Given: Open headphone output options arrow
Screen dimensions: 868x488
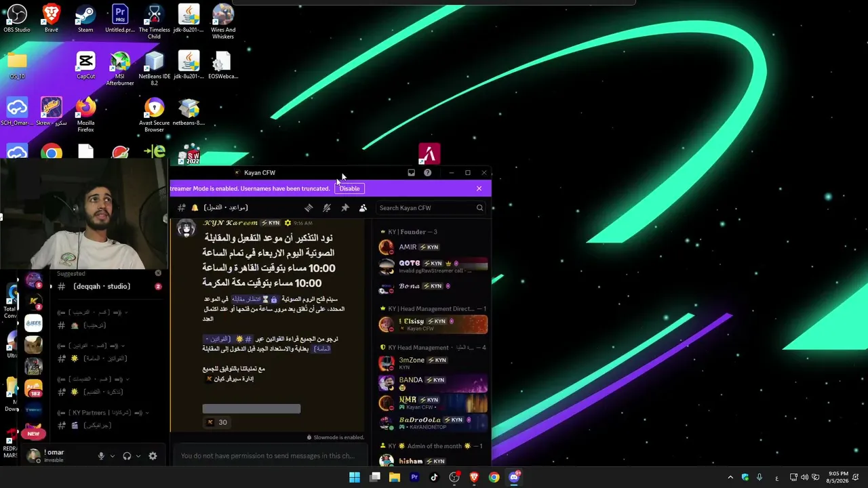Looking at the screenshot, I should [x=138, y=456].
